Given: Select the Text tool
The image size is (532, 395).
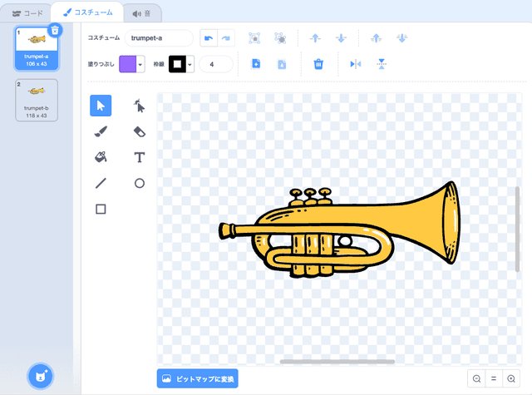Looking at the screenshot, I should 140,157.
